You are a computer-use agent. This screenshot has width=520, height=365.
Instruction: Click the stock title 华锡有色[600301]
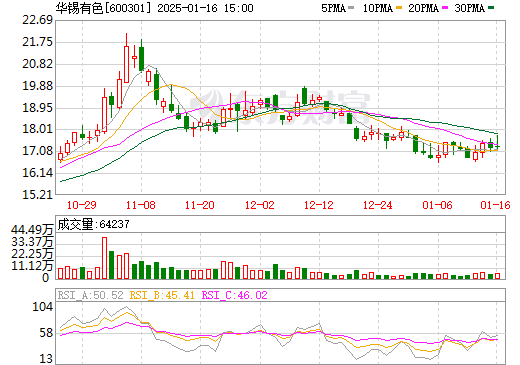[x=103, y=8]
